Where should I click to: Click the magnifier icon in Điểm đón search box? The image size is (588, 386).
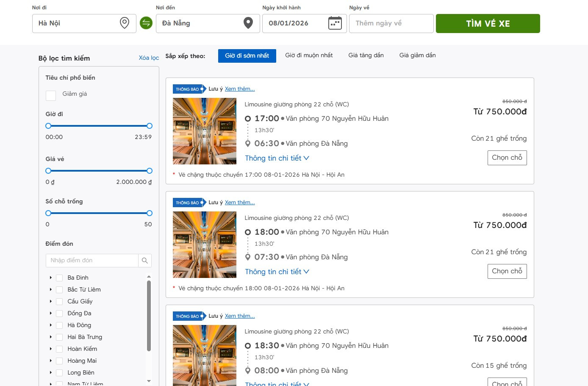coord(145,260)
